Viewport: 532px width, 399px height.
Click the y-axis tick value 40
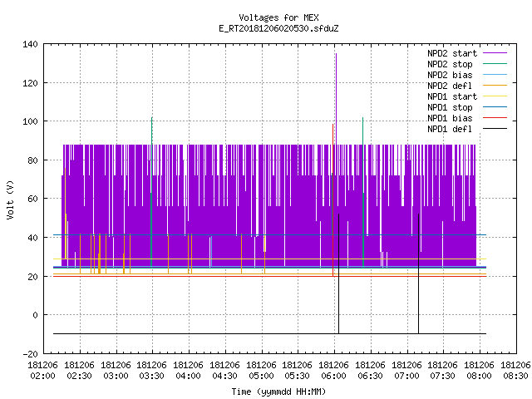click(x=33, y=238)
